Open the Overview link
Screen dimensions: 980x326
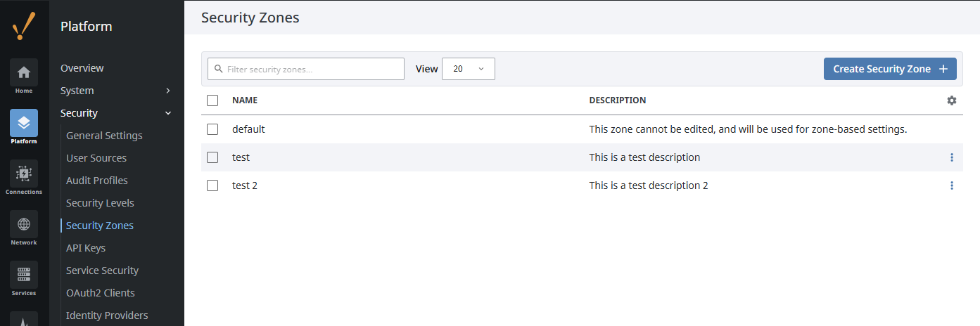click(x=82, y=68)
